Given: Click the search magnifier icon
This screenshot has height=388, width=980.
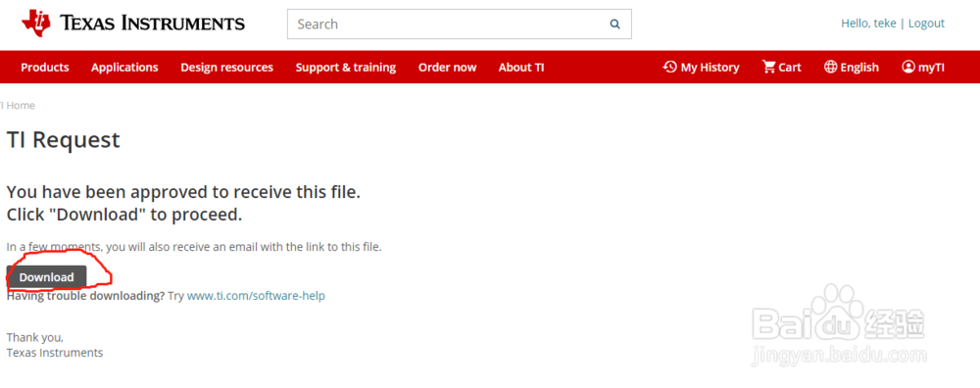Looking at the screenshot, I should coord(615,24).
